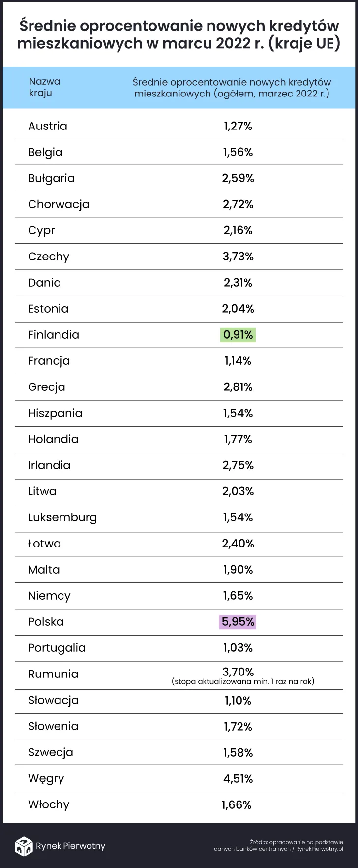Select the Chorwacja country name

coord(59,204)
